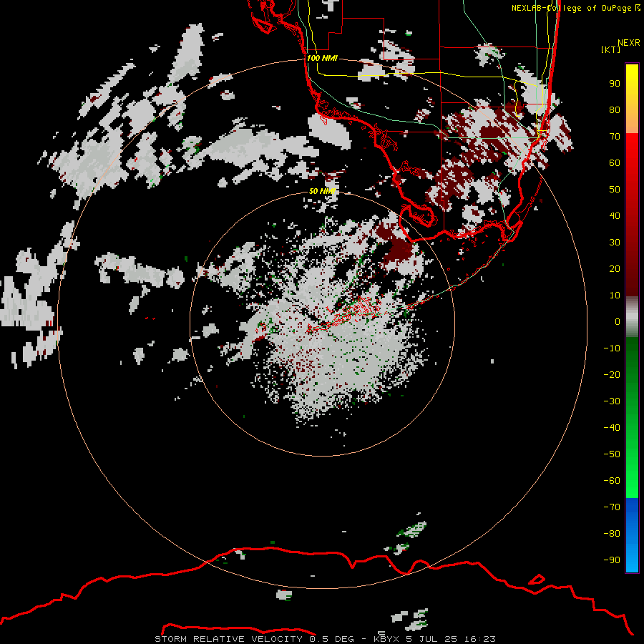
Task: Click the 90 value on color scale
Action: [615, 84]
